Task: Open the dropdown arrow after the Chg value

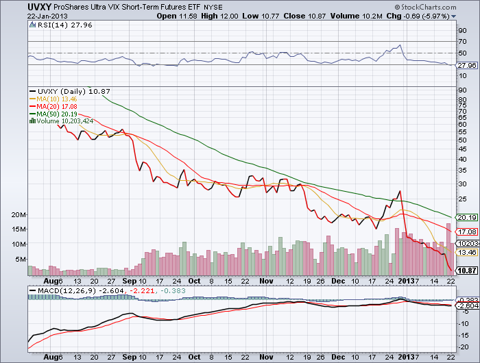Action: tap(454, 17)
